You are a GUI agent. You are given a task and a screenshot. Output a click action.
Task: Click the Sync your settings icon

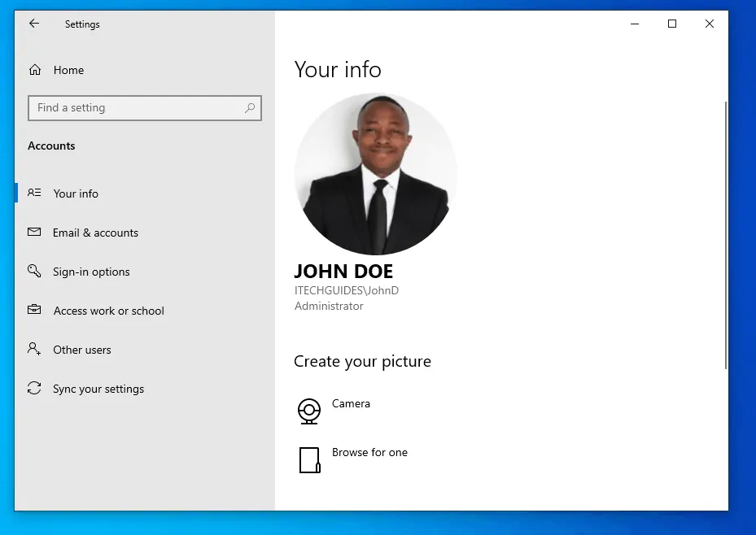pos(34,389)
